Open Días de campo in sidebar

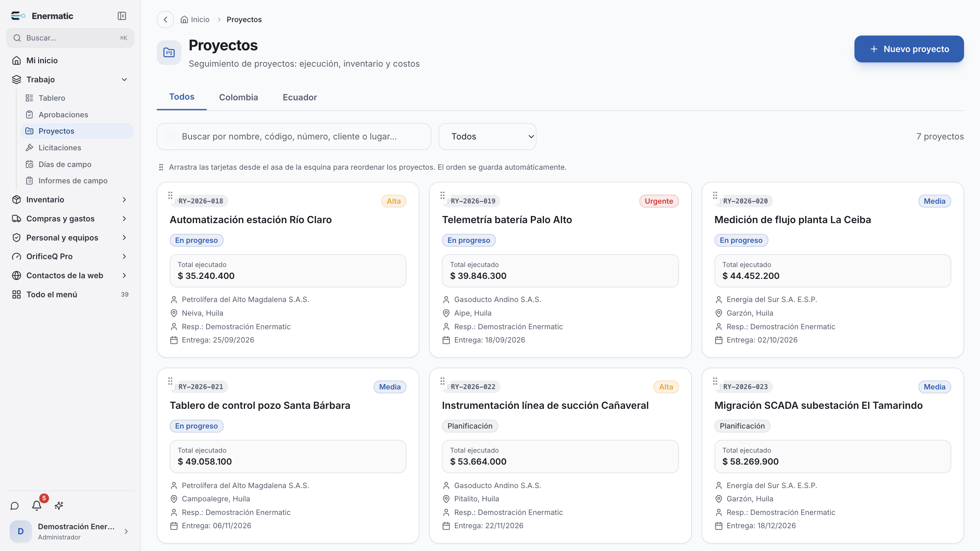pyautogui.click(x=77, y=164)
